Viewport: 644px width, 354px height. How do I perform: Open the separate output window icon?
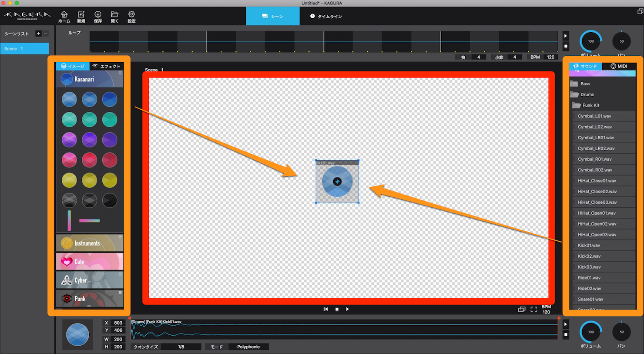[x=522, y=309]
